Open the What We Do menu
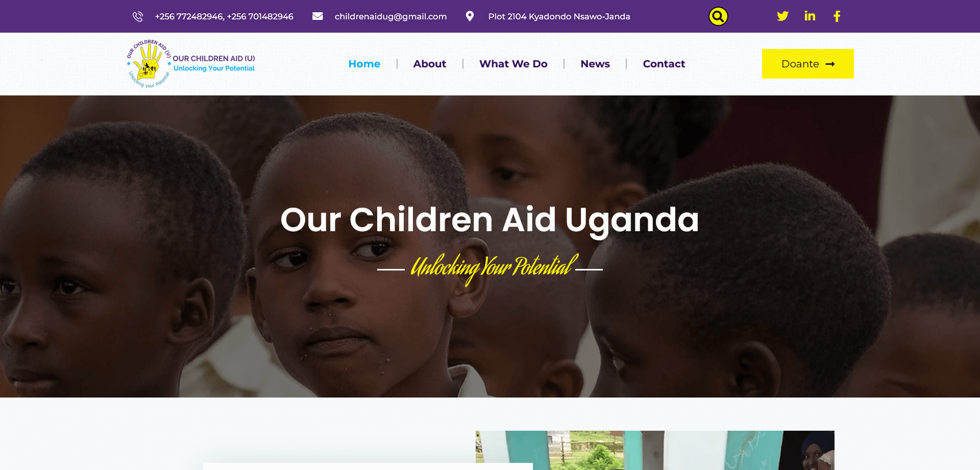The width and height of the screenshot is (980, 470). (513, 64)
